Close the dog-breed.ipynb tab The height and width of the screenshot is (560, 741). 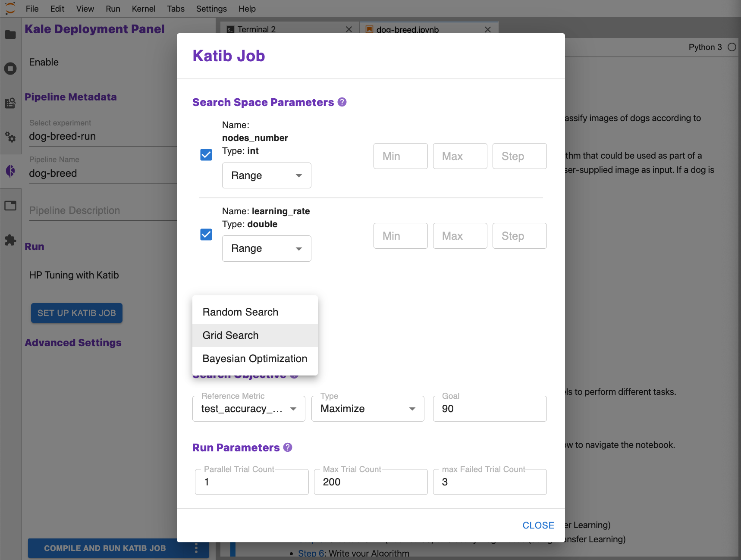(488, 29)
